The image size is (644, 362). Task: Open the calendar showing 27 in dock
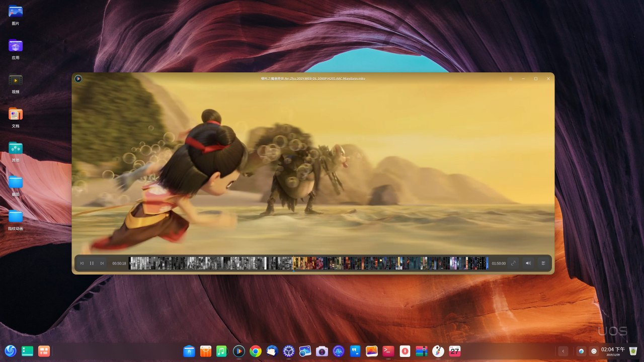click(x=455, y=351)
